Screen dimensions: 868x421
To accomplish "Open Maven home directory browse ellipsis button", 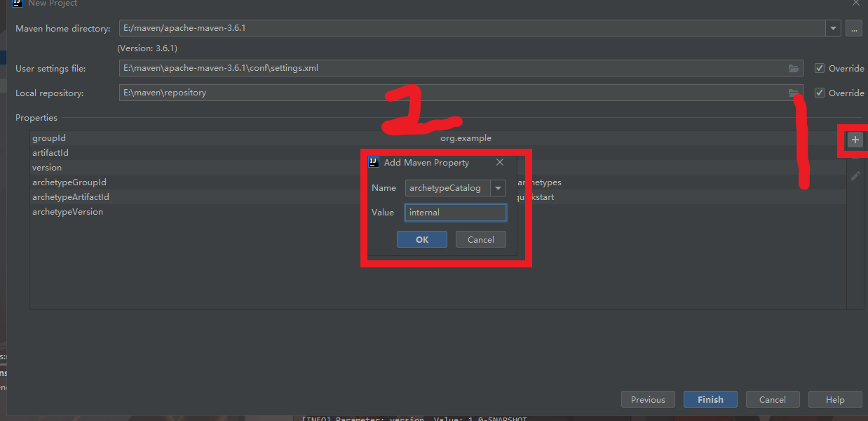I will [853, 29].
